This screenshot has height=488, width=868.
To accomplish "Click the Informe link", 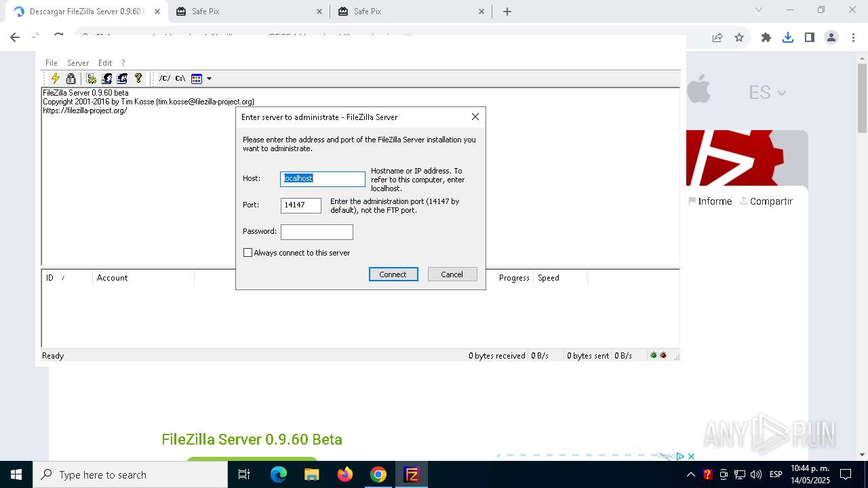I will (710, 201).
